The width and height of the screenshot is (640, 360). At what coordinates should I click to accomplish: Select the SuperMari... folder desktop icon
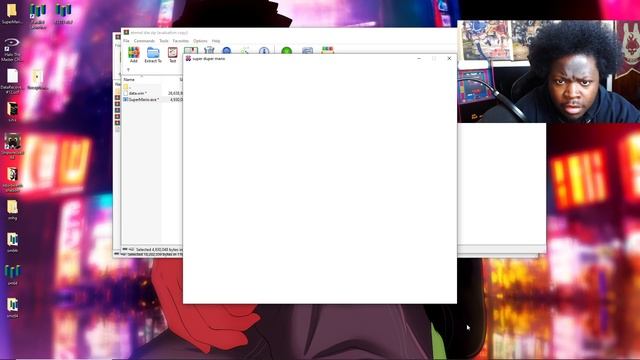coord(12,13)
